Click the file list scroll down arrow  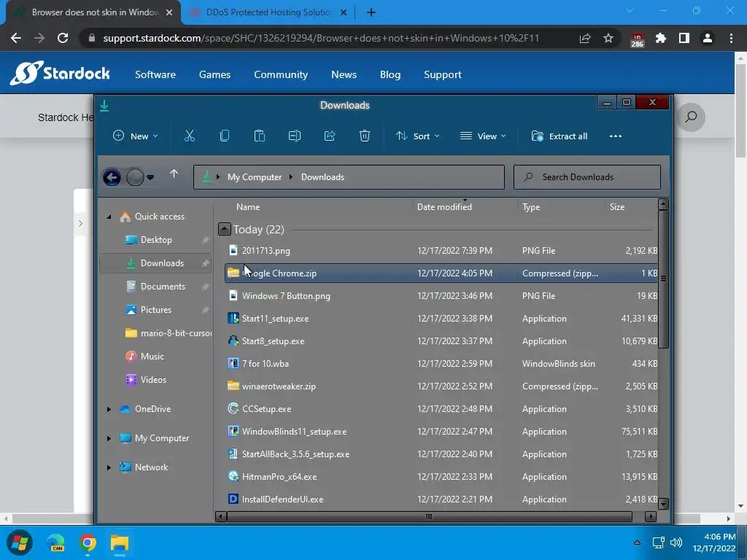click(662, 504)
